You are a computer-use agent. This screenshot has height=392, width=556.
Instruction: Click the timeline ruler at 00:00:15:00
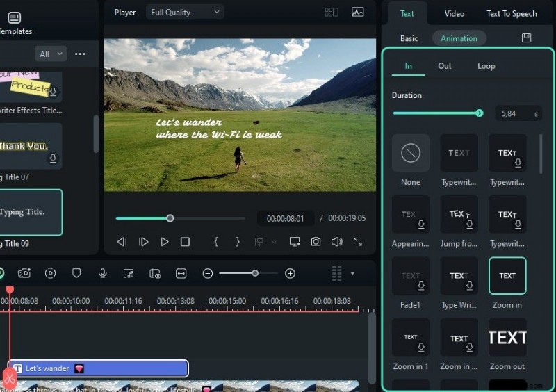(227, 301)
